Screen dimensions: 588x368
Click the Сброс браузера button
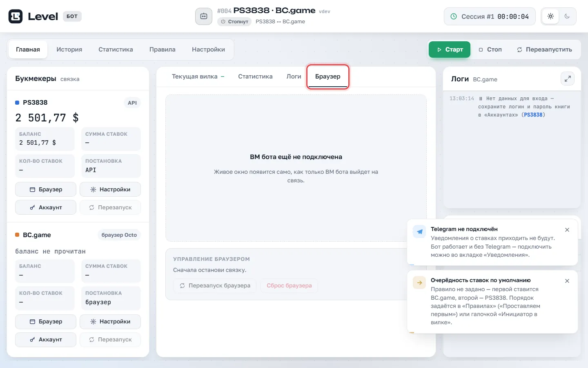coord(289,285)
